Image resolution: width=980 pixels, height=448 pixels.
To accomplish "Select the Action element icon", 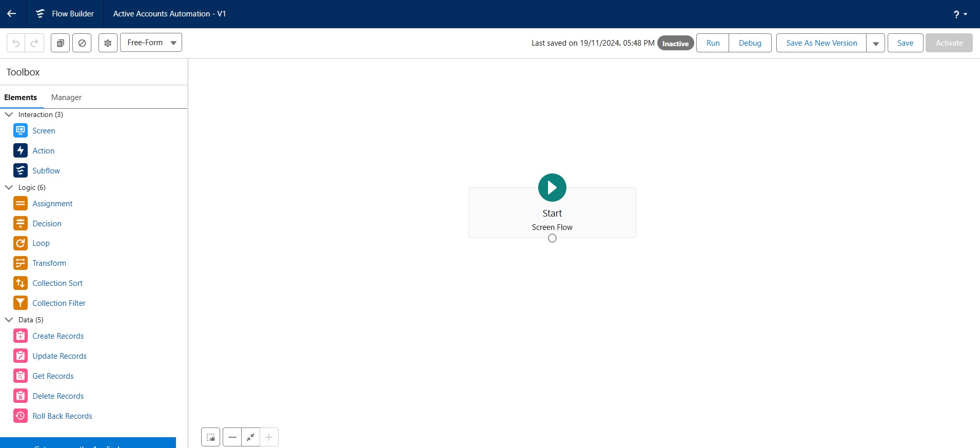I will (x=21, y=150).
